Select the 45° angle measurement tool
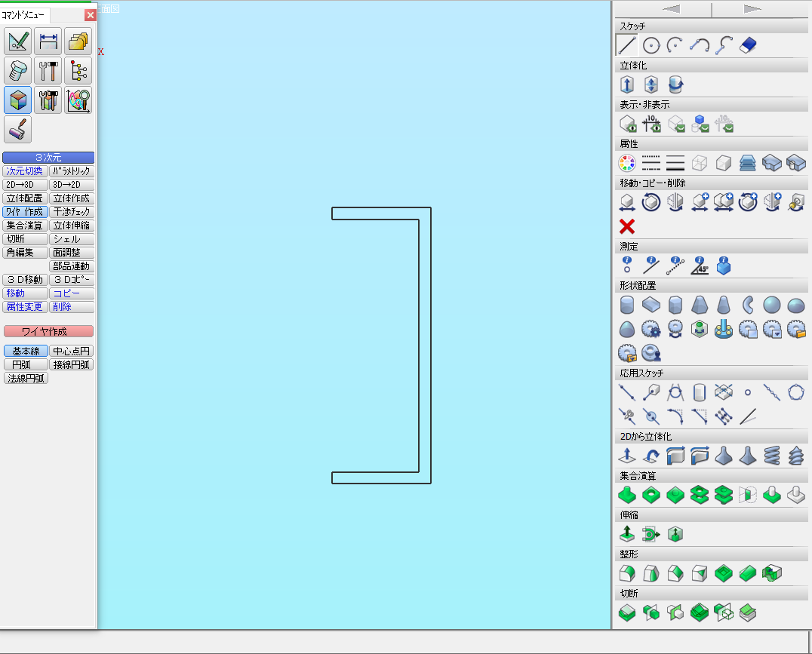 pyautogui.click(x=700, y=266)
